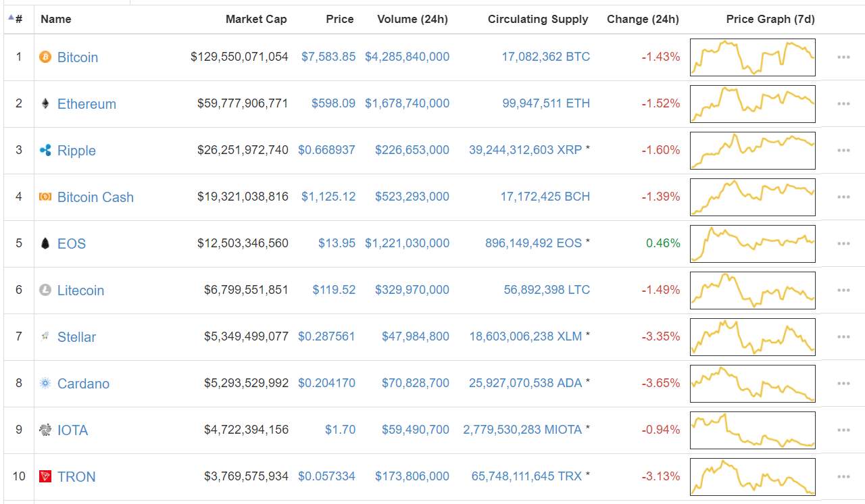The width and height of the screenshot is (865, 504).
Task: Sort the table by Price header
Action: click(339, 19)
